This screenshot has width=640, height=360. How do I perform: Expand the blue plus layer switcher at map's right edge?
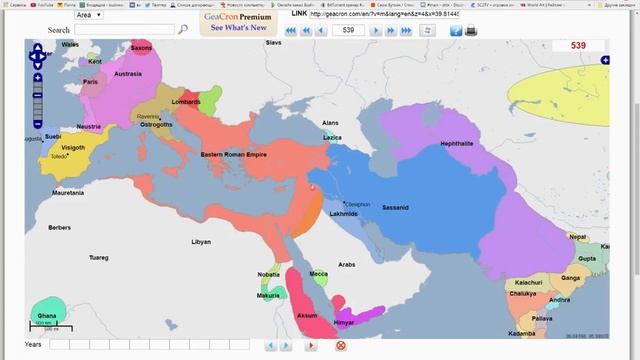(605, 60)
